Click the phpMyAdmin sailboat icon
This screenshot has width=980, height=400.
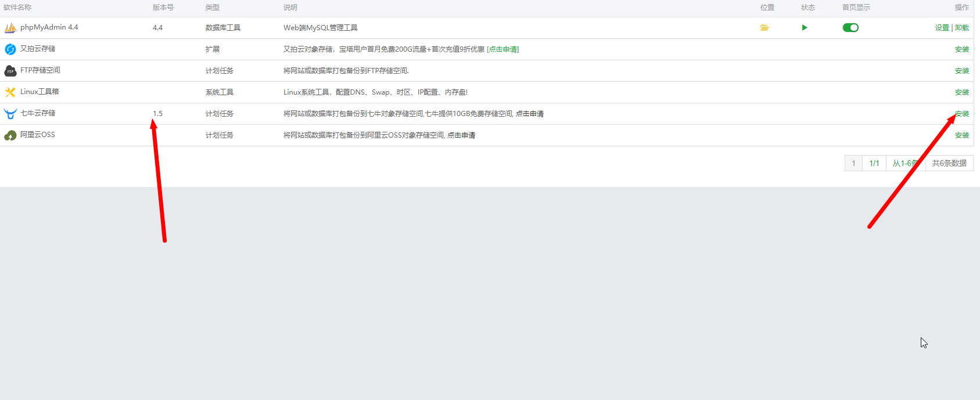click(10, 28)
